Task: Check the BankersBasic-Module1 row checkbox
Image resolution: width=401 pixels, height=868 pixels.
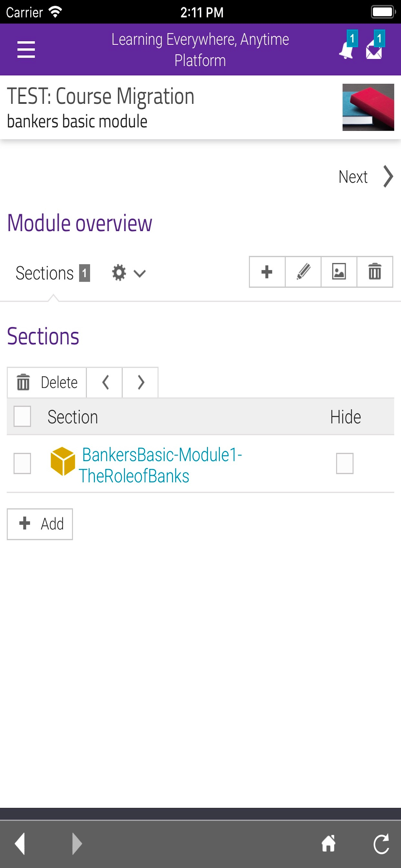Action: (22, 464)
